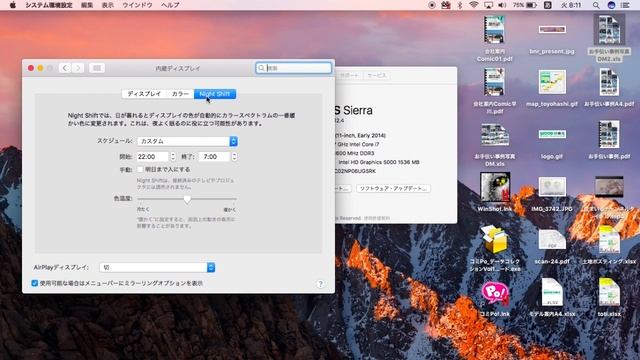This screenshot has width=640, height=360.
Task: Open the Wi-Fi status menu
Action: tap(473, 5)
